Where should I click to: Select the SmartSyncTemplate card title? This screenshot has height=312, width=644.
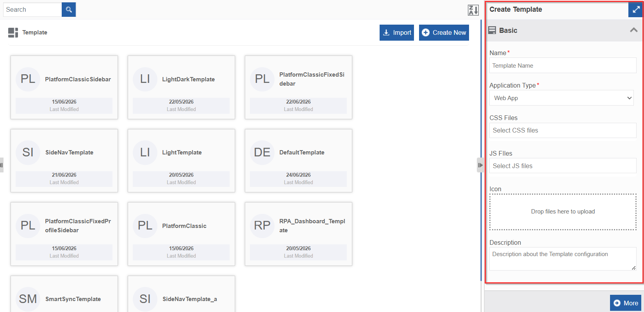[x=73, y=299]
